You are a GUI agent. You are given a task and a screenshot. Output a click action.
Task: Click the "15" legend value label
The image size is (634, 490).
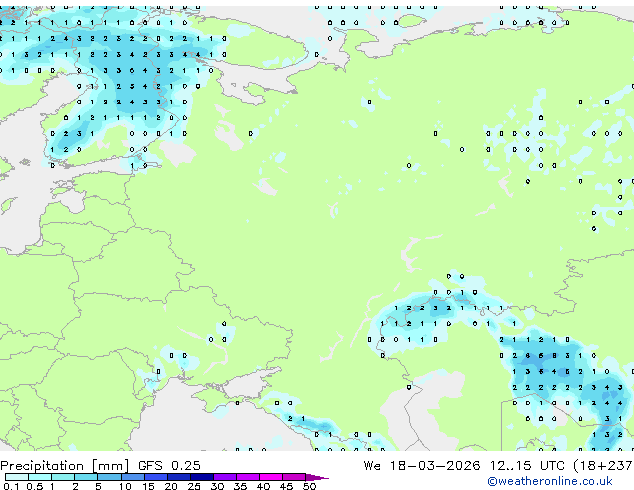[148, 486]
